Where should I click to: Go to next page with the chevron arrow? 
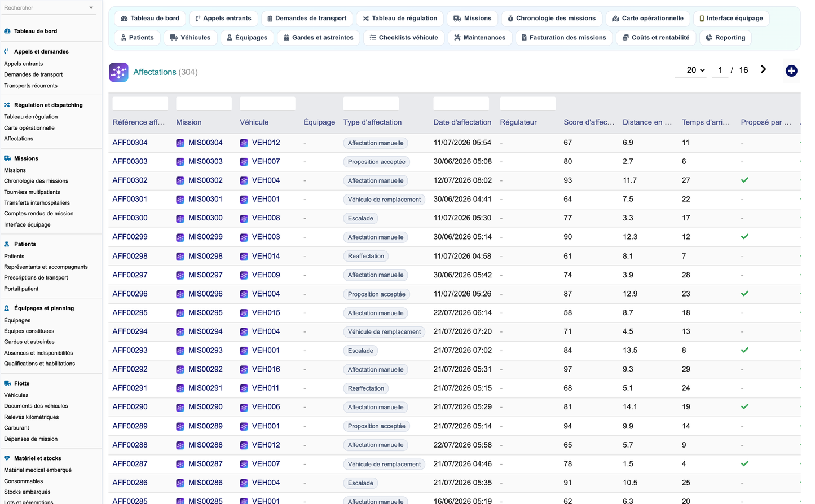coord(763,69)
